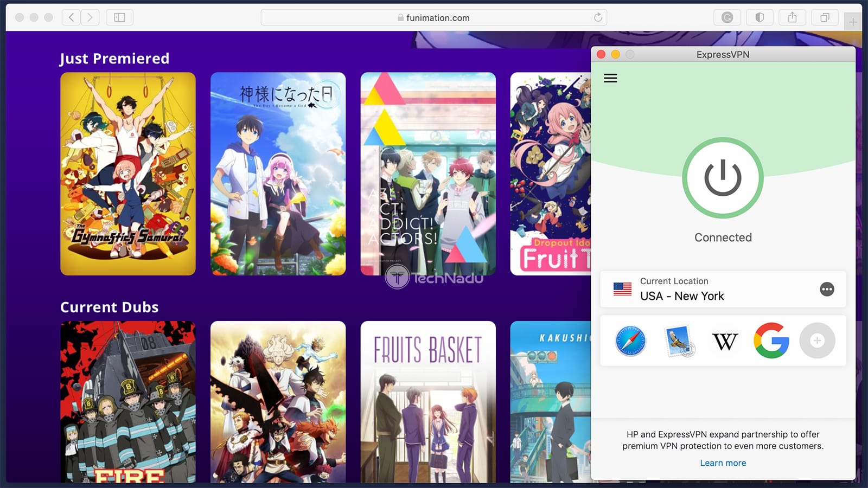Open the Safari share button
This screenshot has width=868, height=488.
click(792, 17)
